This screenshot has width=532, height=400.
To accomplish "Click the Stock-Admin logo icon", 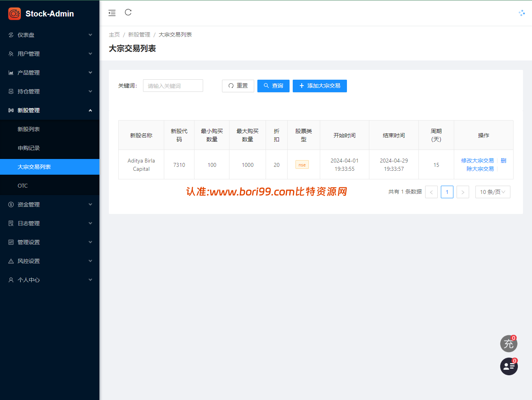I will click(x=15, y=14).
